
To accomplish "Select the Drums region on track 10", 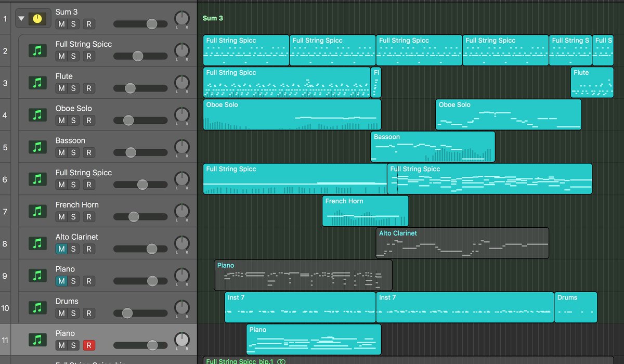I will tap(576, 308).
